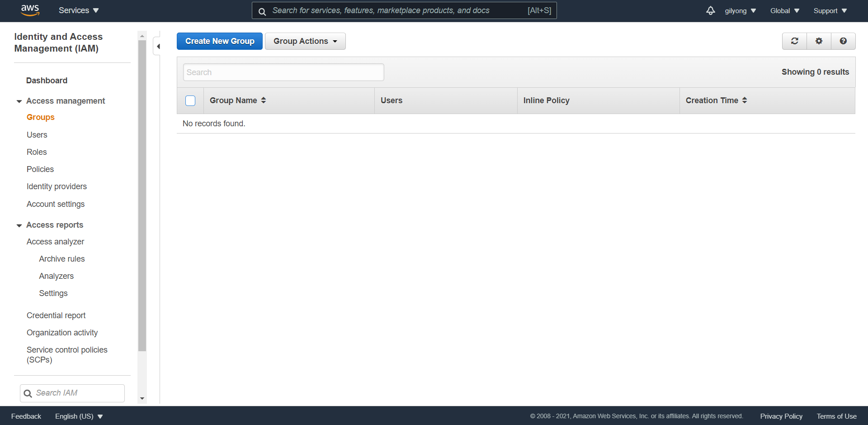
Task: Go to Users in the sidebar
Action: [37, 135]
